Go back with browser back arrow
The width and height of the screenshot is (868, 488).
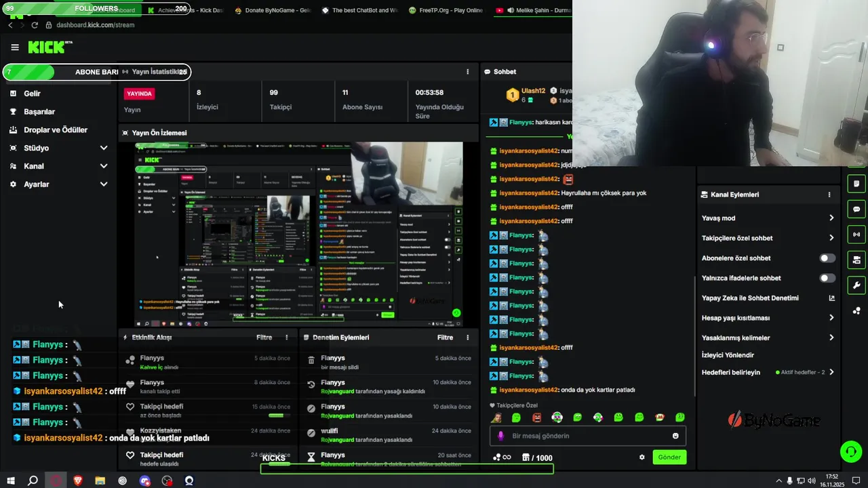point(10,25)
